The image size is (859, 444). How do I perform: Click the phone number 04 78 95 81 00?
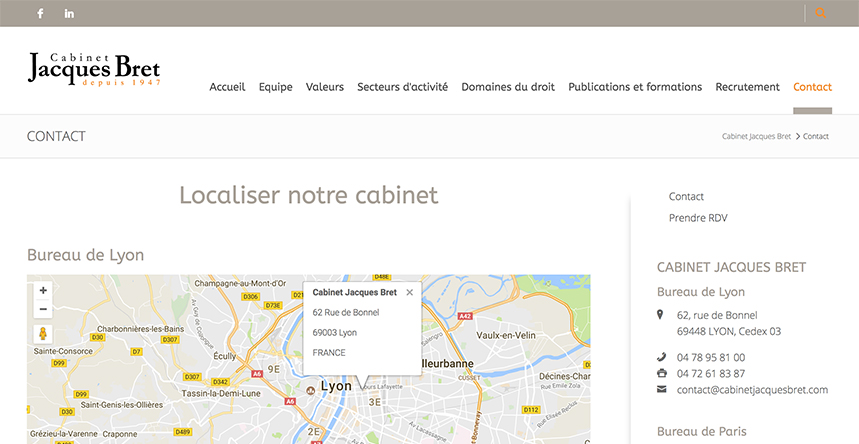tap(711, 357)
